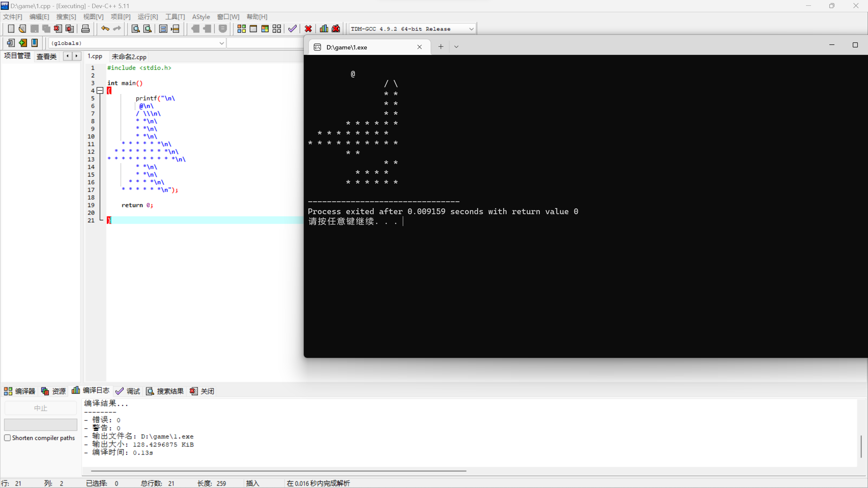Image resolution: width=868 pixels, height=488 pixels.
Task: Open the 搜索结果 bottom tab
Action: click(165, 391)
